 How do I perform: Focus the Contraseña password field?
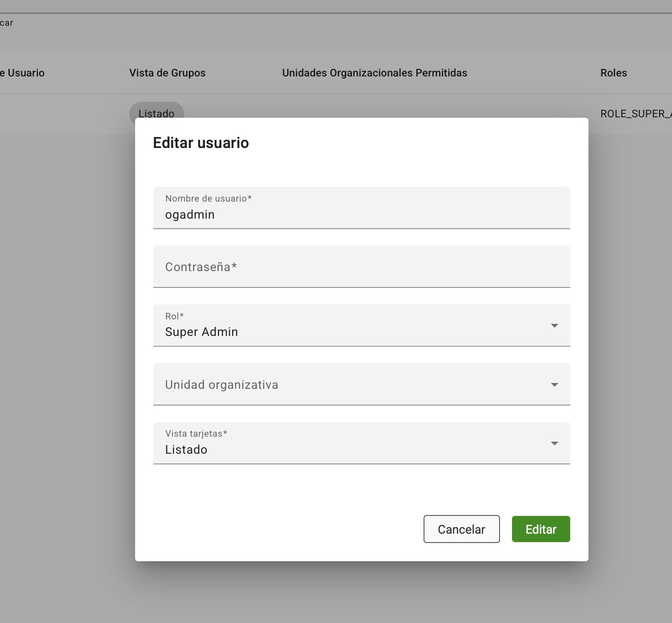point(361,267)
